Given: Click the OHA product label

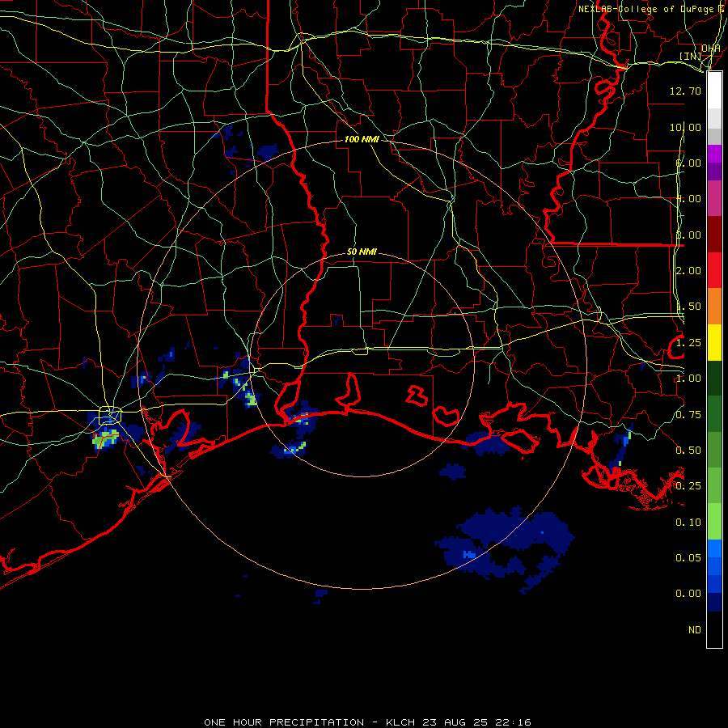Looking at the screenshot, I should point(711,49).
